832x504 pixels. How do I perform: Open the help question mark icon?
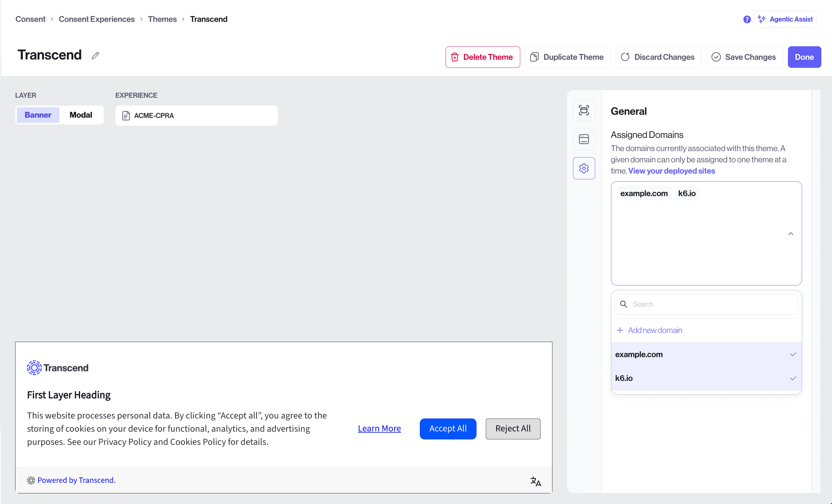click(x=746, y=20)
